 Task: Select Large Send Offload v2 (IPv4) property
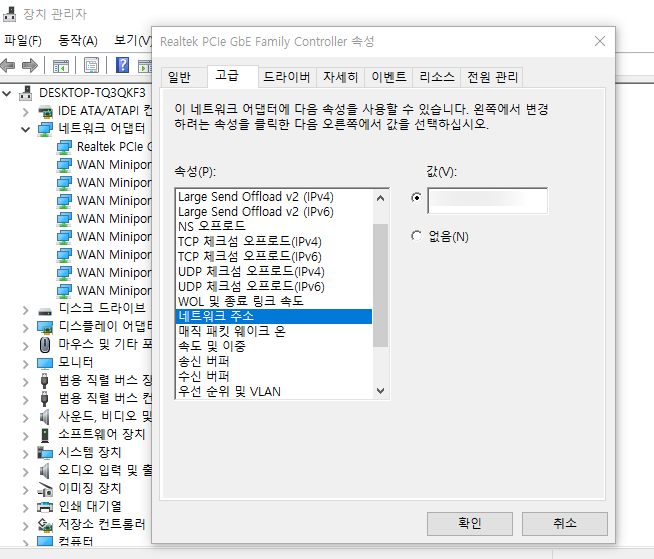point(274,197)
